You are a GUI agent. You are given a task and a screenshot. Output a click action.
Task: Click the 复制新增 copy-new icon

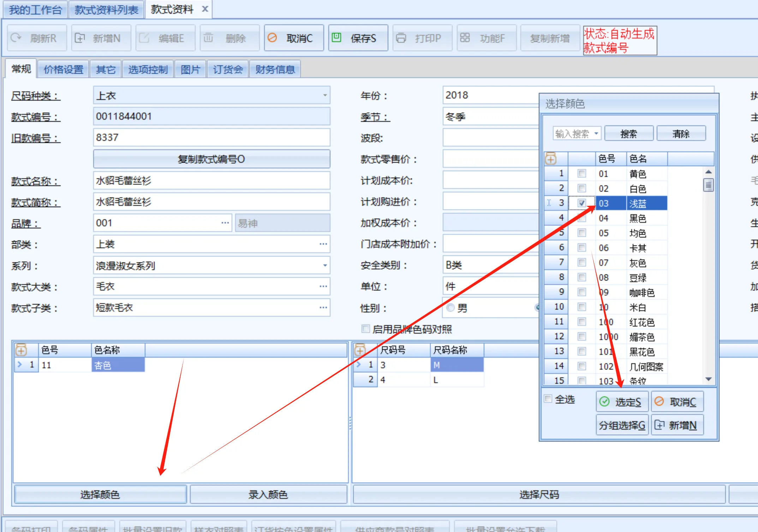550,38
